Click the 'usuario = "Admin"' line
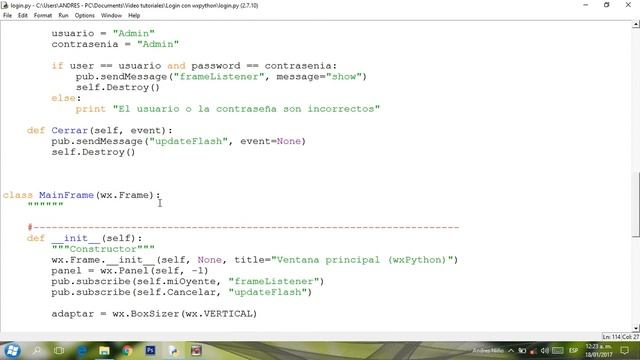The width and height of the screenshot is (640, 360). (103, 33)
